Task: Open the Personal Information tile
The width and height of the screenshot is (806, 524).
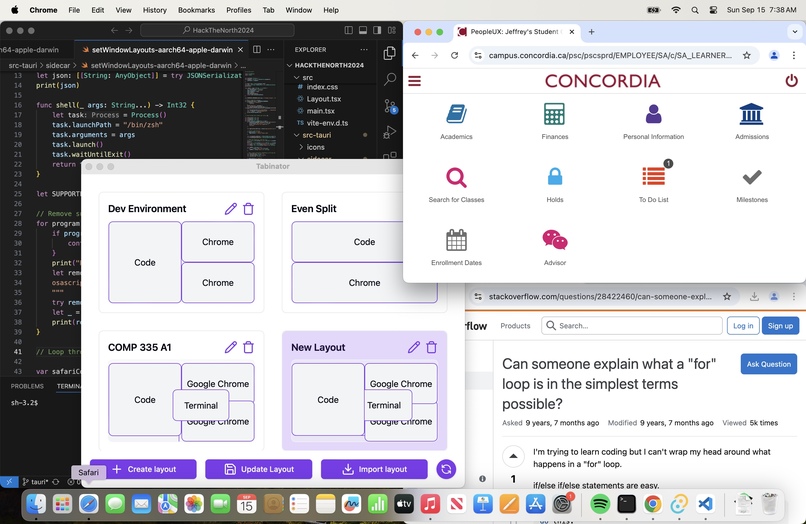Action: (x=653, y=121)
